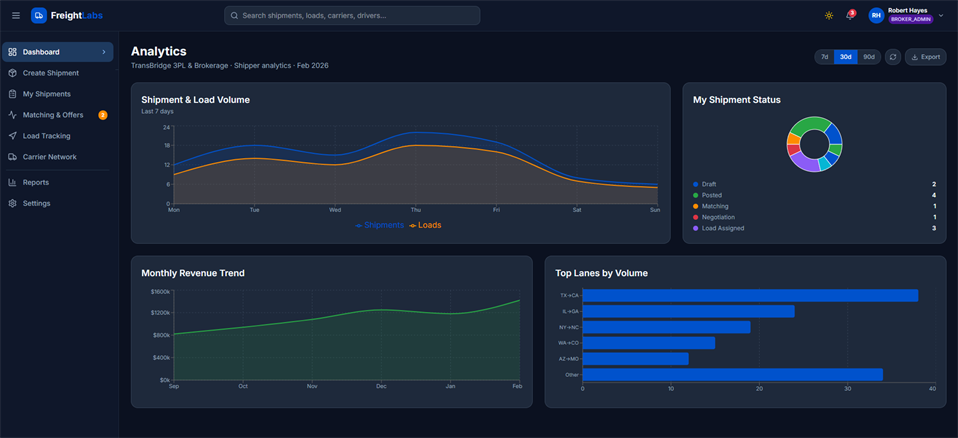
Task: Click the Carrier Network truck icon
Action: (12, 157)
